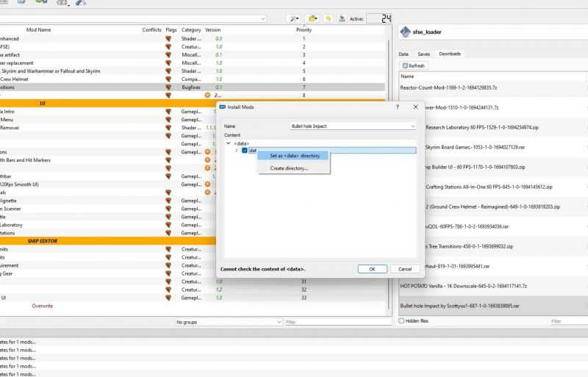Click the Install Mods dialog help question mark
Viewport: 588px width, 377px height.
click(x=396, y=107)
